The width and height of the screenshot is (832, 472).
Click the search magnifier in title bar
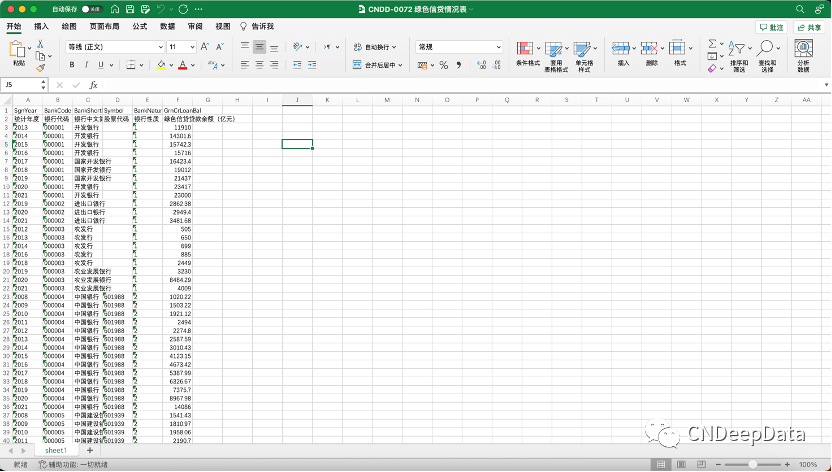(800, 9)
